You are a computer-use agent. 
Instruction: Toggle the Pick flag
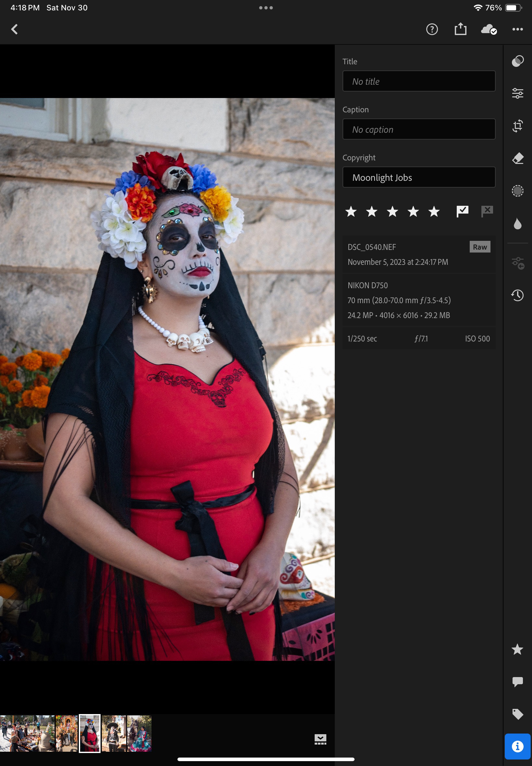point(462,211)
